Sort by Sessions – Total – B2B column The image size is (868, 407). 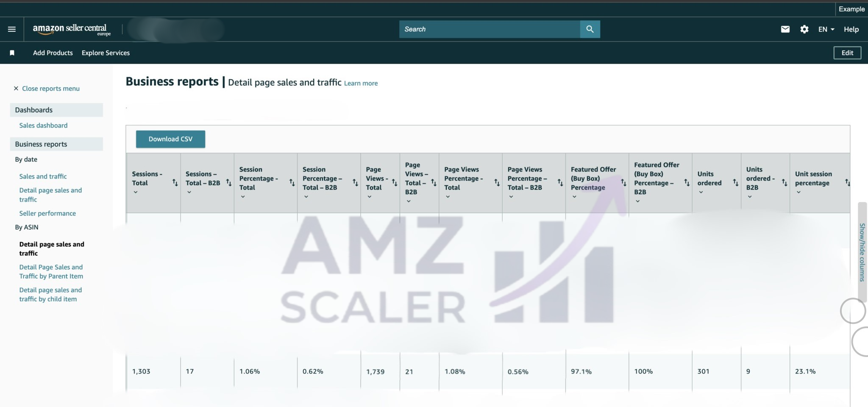229,183
